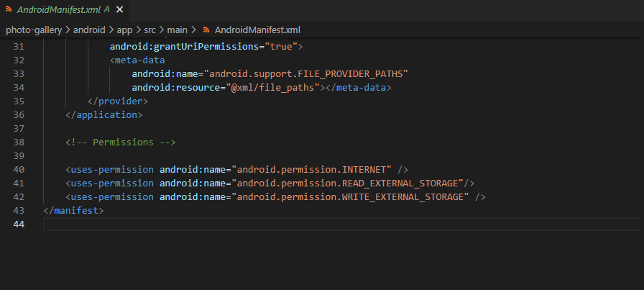Click the closing provider tag
This screenshot has height=290, width=644.
click(118, 101)
